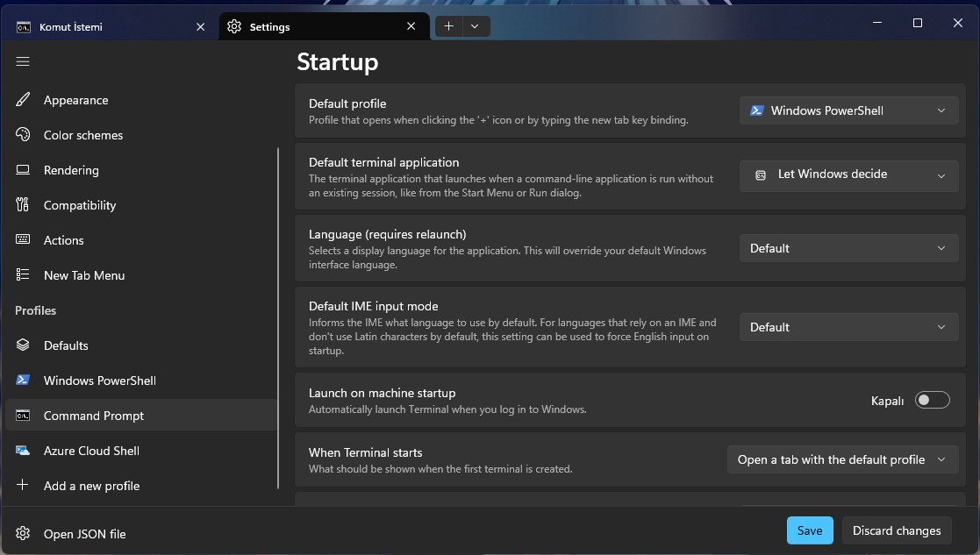This screenshot has width=980, height=555.
Task: Select the Settings tab
Action: point(325,27)
